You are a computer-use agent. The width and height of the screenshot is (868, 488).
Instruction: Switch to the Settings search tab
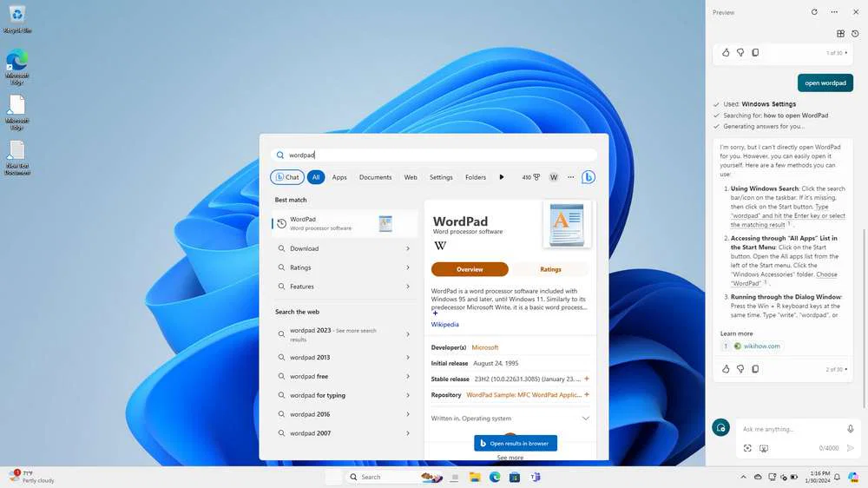tap(441, 177)
